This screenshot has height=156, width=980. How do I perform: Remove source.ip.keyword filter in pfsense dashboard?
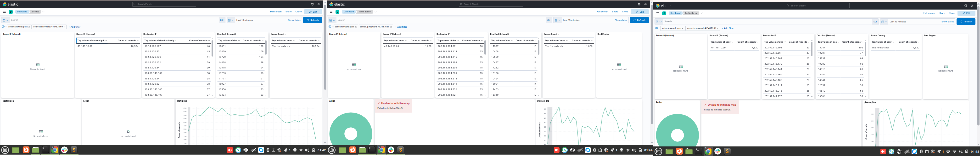pyautogui.click(x=65, y=27)
